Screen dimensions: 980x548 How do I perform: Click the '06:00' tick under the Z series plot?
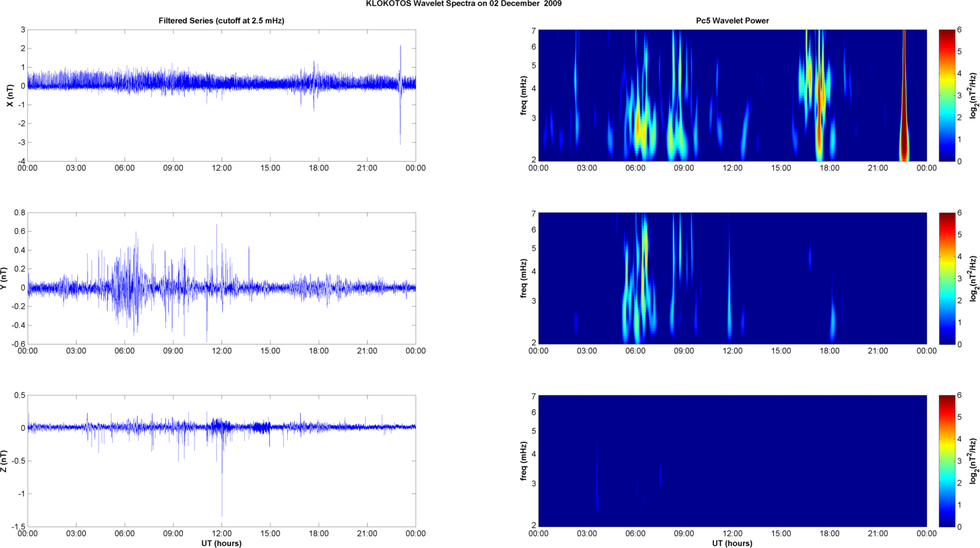pyautogui.click(x=124, y=533)
